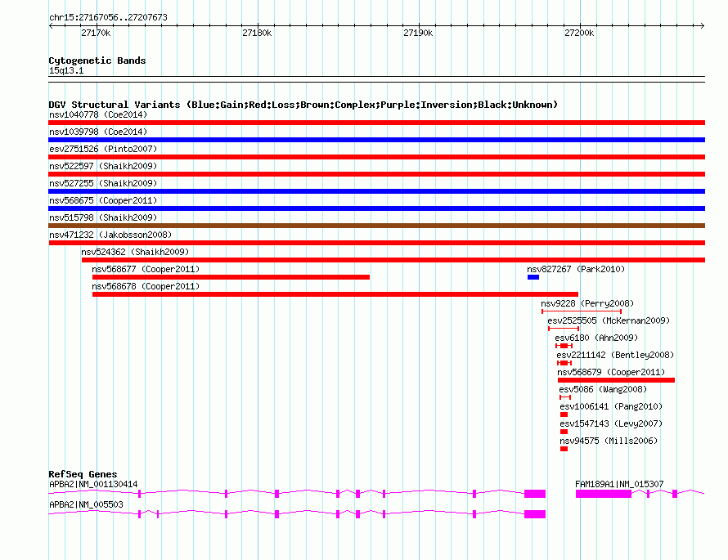Viewport: 728px width, 560px height.
Task: Select the 15q13.1 band label
Action: 66,70
